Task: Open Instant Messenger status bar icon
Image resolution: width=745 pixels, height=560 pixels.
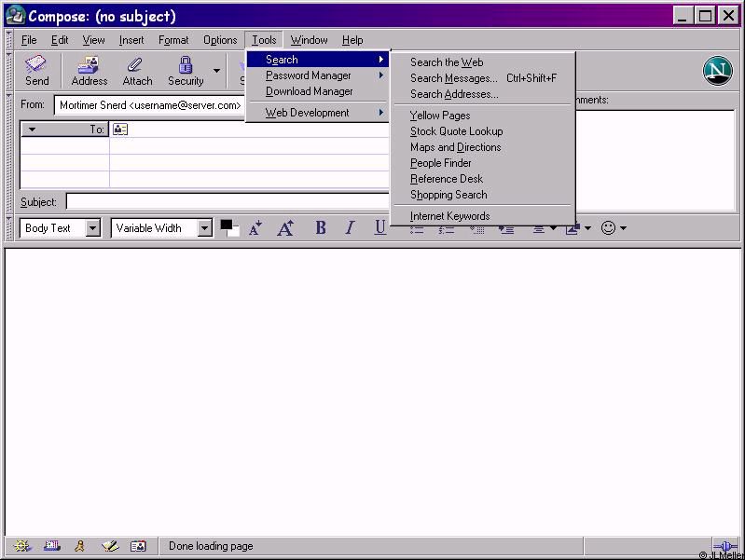Action: point(80,546)
